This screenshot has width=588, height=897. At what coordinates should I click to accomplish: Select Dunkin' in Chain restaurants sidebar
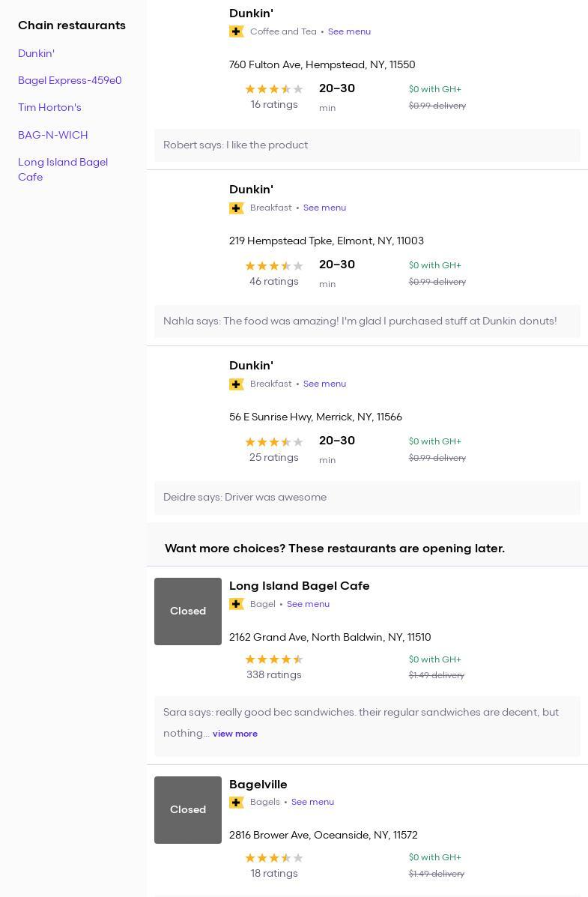36,53
